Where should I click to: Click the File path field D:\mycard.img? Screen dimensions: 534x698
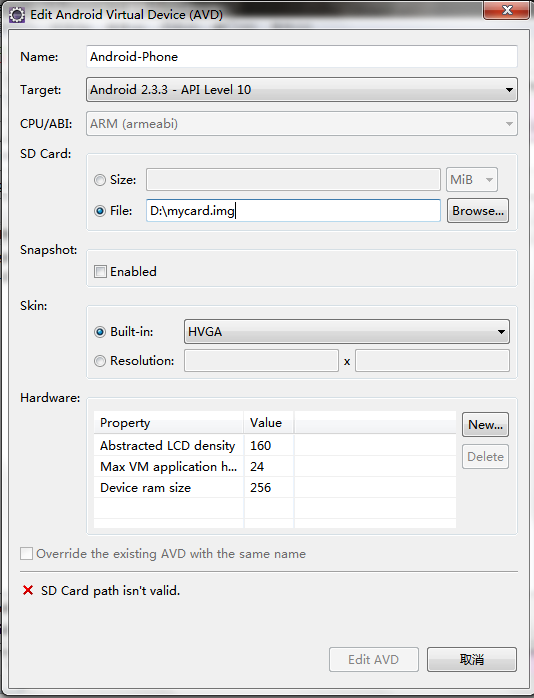pos(293,211)
